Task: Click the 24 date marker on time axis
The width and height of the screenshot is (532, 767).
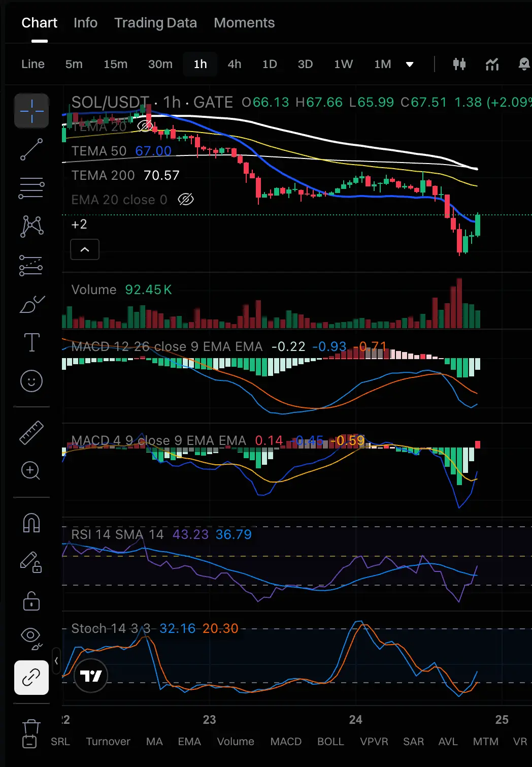Action: (356, 720)
